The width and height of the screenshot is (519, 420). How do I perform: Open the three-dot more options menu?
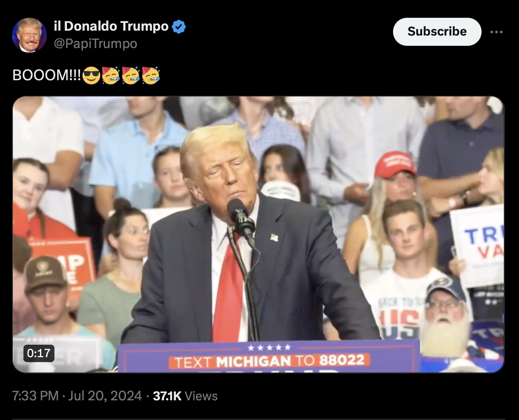[x=496, y=32]
